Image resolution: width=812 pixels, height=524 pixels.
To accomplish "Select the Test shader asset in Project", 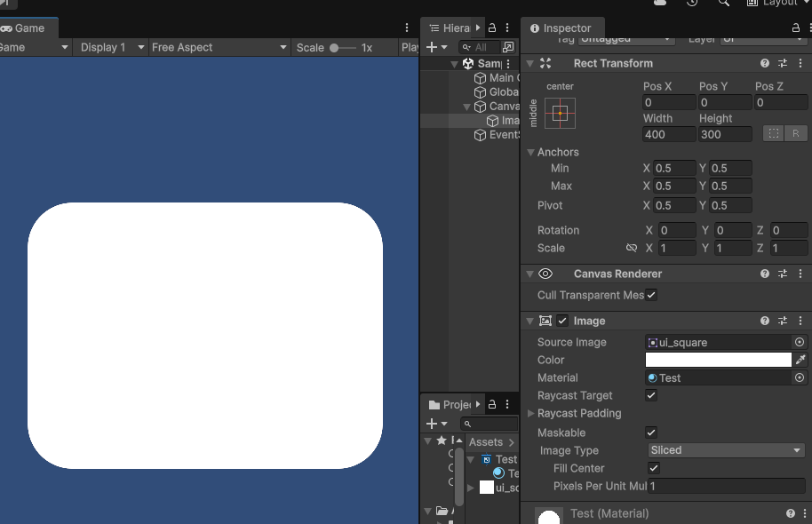I will [499, 459].
